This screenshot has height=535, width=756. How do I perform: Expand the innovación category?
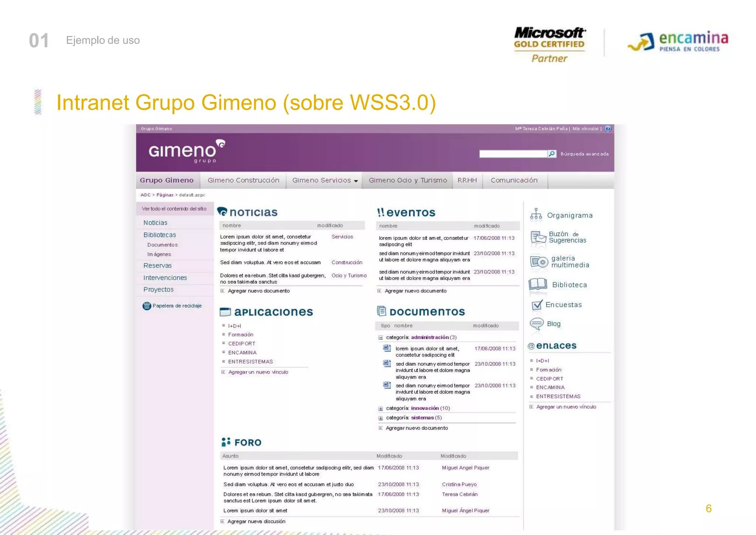click(381, 409)
